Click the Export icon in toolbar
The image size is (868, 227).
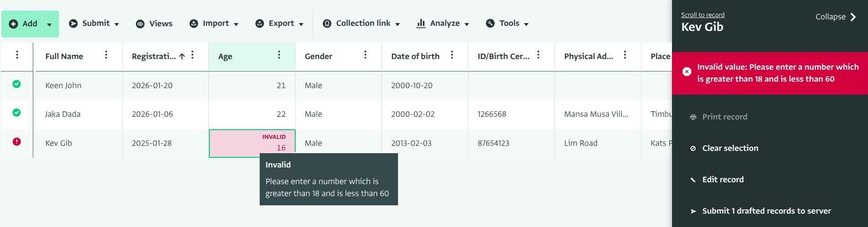260,24
